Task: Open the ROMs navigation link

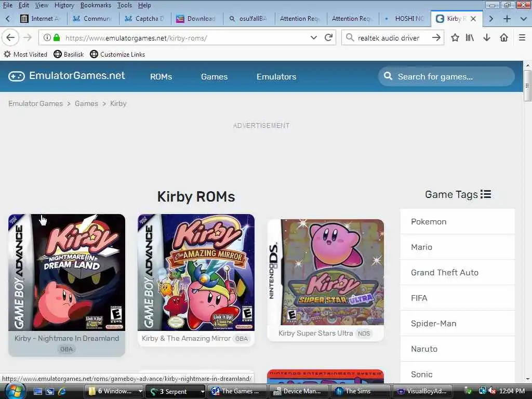Action: pyautogui.click(x=161, y=77)
